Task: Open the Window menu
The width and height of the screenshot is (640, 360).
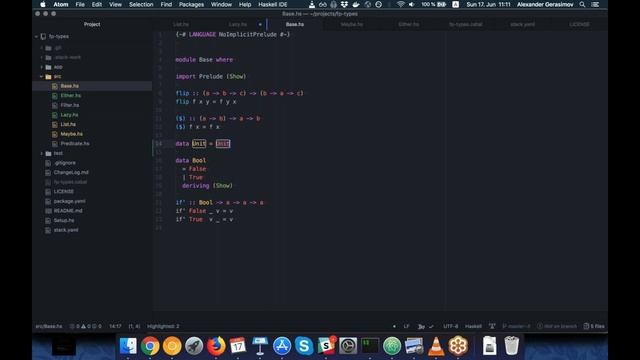Action: coord(221,4)
